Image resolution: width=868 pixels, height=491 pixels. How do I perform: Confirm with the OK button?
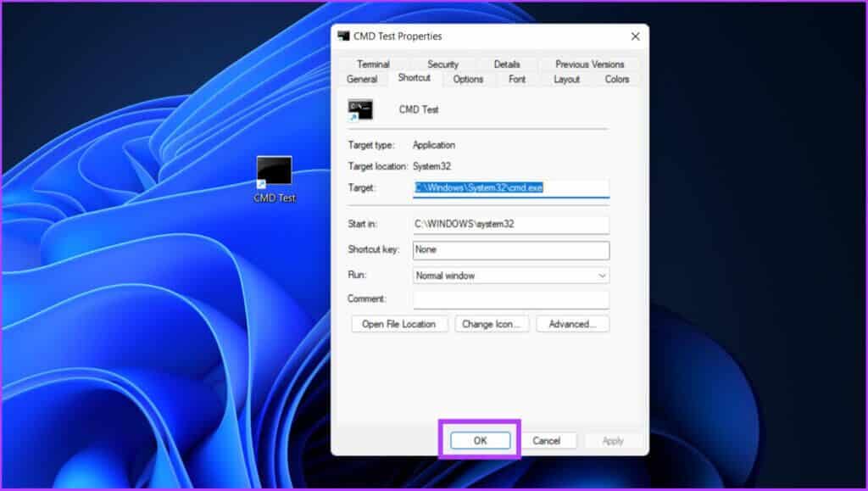[480, 441]
